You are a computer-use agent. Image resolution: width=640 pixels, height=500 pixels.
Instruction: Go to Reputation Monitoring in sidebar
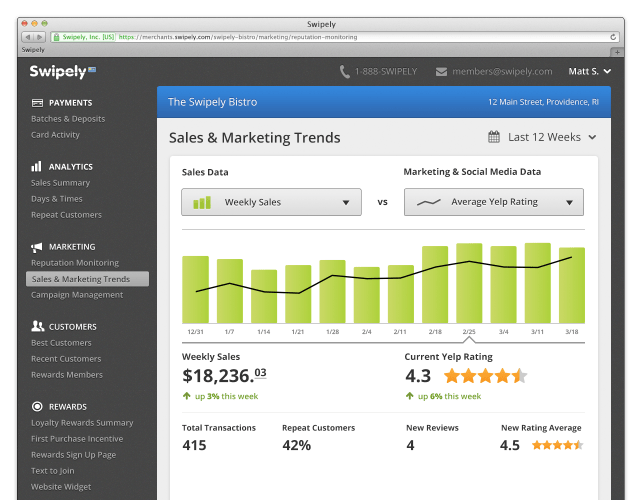click(75, 263)
